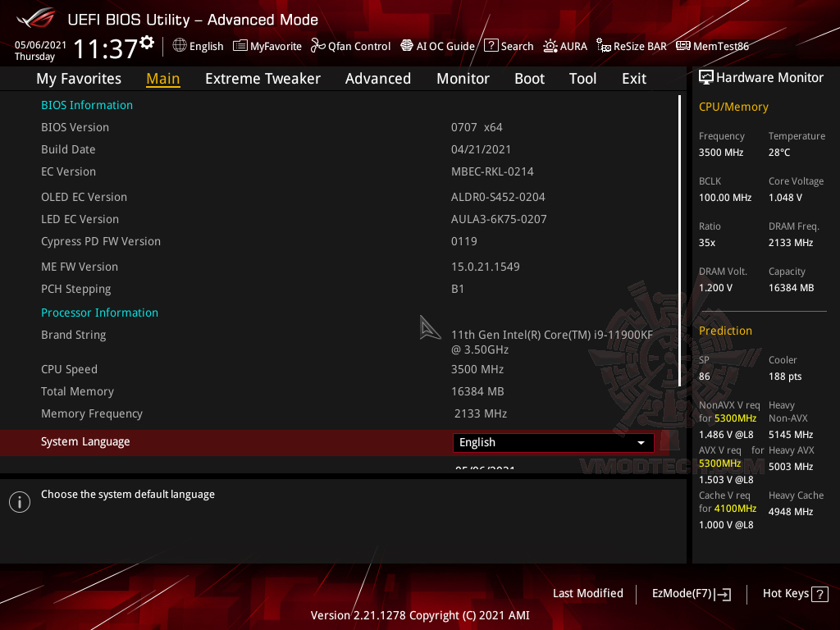Click the 0707 x64 value
The image size is (840, 630).
(477, 127)
